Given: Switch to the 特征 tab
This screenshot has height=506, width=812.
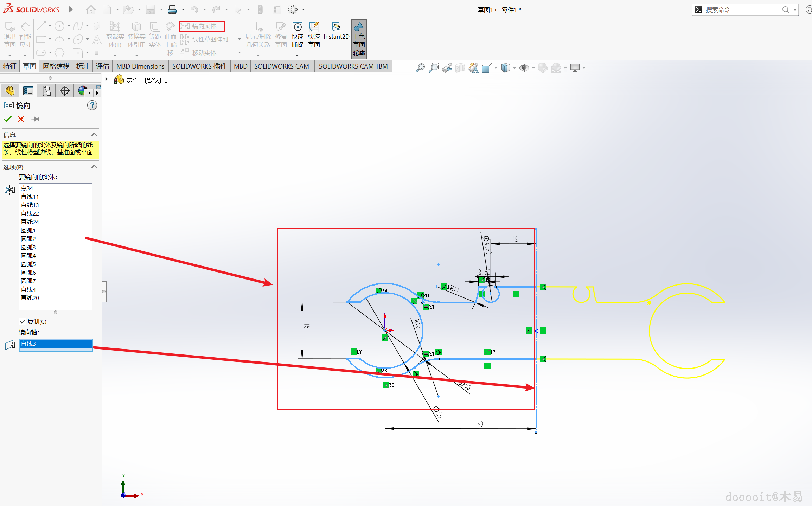Looking at the screenshot, I should coord(10,66).
